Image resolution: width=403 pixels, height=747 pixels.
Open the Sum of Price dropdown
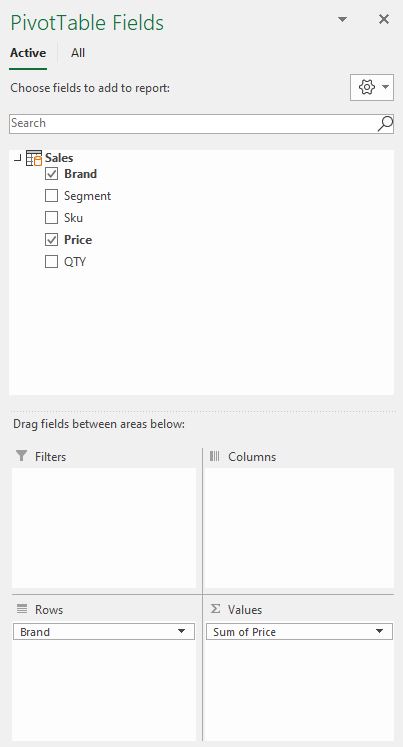point(379,632)
